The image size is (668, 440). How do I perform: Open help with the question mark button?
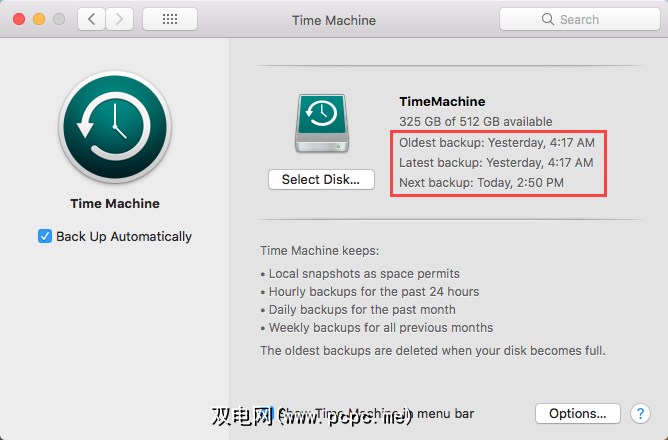pos(642,413)
